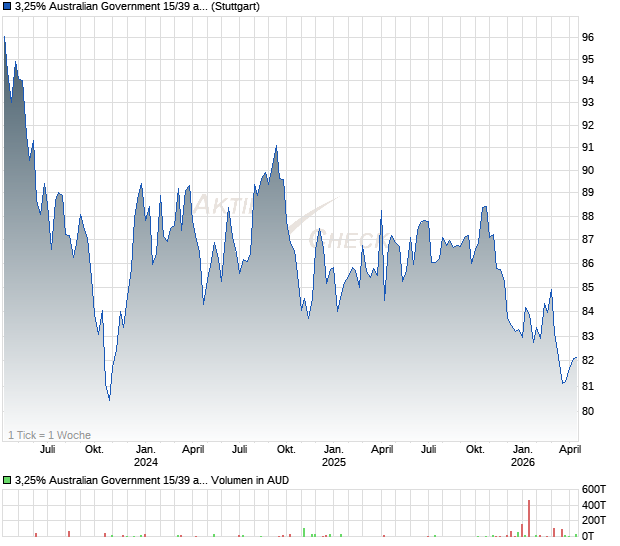
Task: Select the tallest red volume bar
Action: 528,518
